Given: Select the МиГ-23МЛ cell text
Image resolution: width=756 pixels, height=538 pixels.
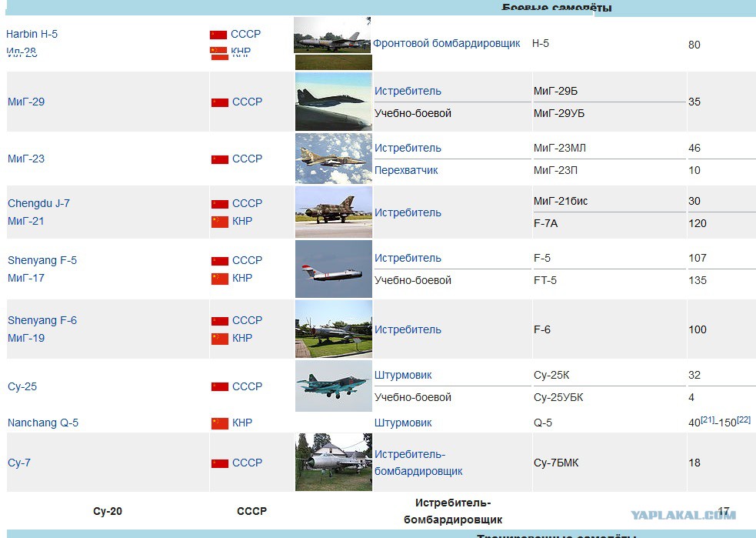Looking at the screenshot, I should 559,148.
